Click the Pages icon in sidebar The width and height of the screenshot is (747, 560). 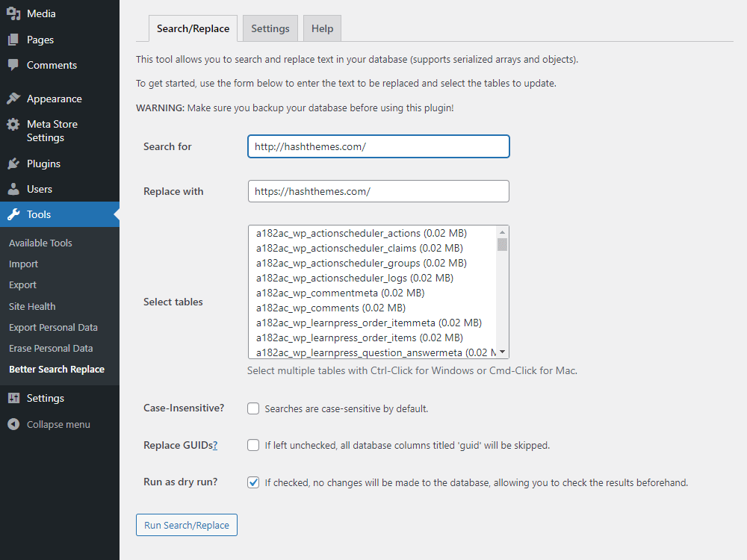(13, 40)
